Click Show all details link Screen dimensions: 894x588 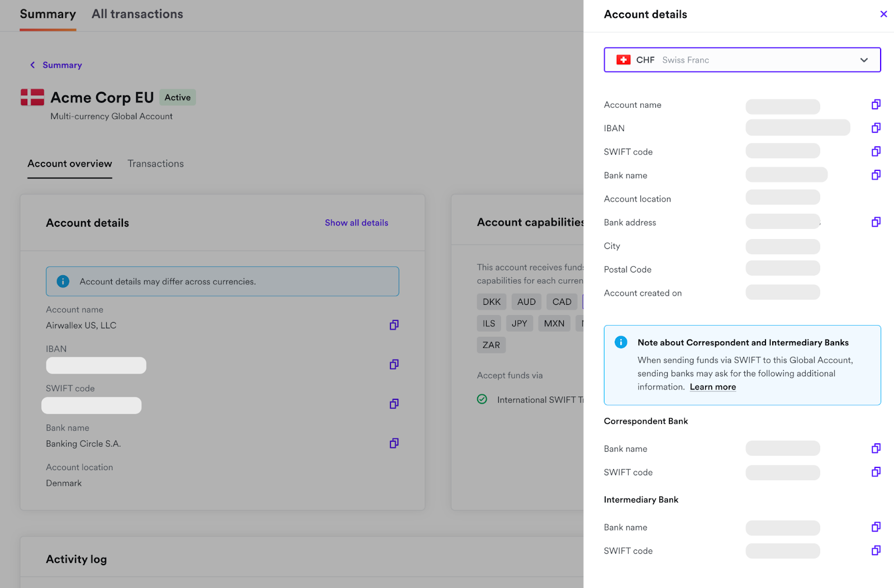pos(356,223)
